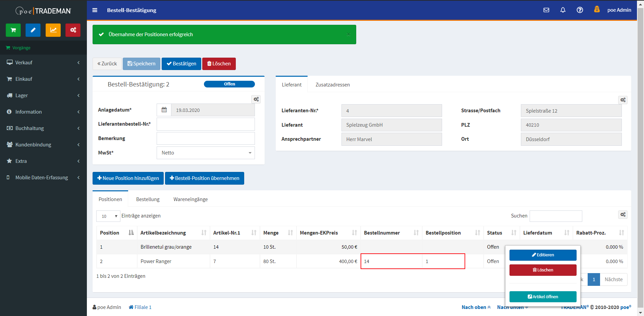This screenshot has height=316, width=644.
Task: Expand the Einkauf sidebar menu
Action: point(43,79)
